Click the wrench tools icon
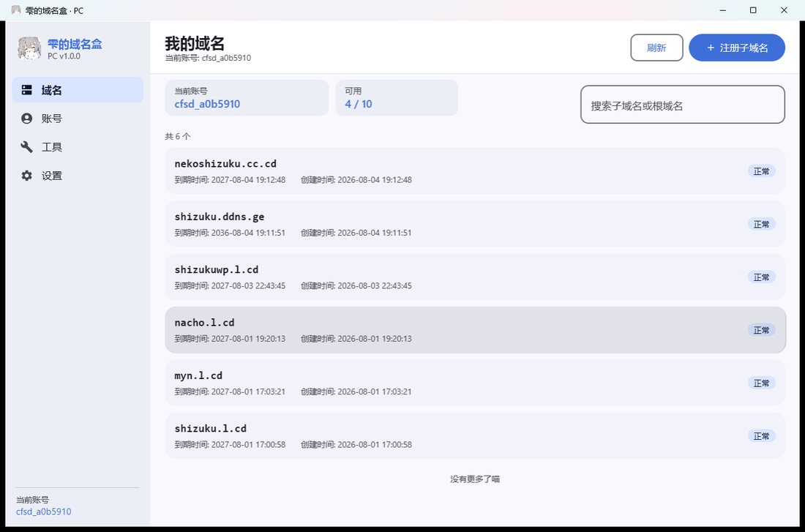The image size is (805, 532). (26, 147)
